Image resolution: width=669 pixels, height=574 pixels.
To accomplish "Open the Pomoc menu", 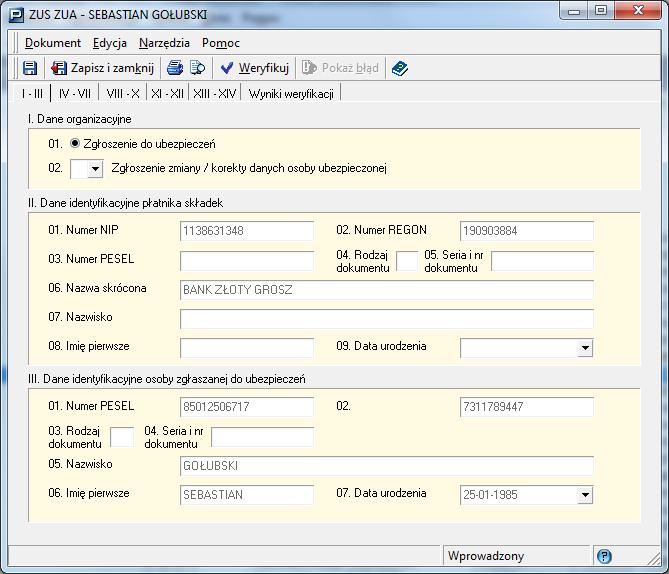I will tap(221, 43).
